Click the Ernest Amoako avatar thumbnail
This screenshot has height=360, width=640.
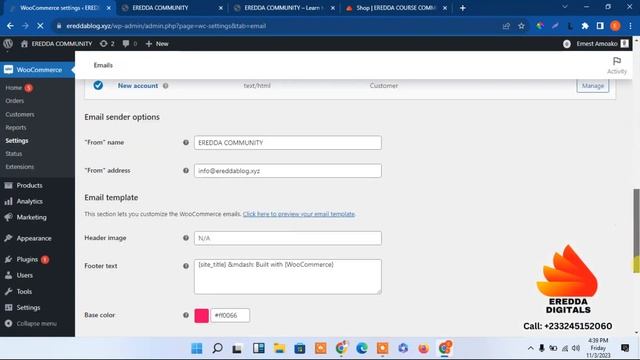point(624,44)
